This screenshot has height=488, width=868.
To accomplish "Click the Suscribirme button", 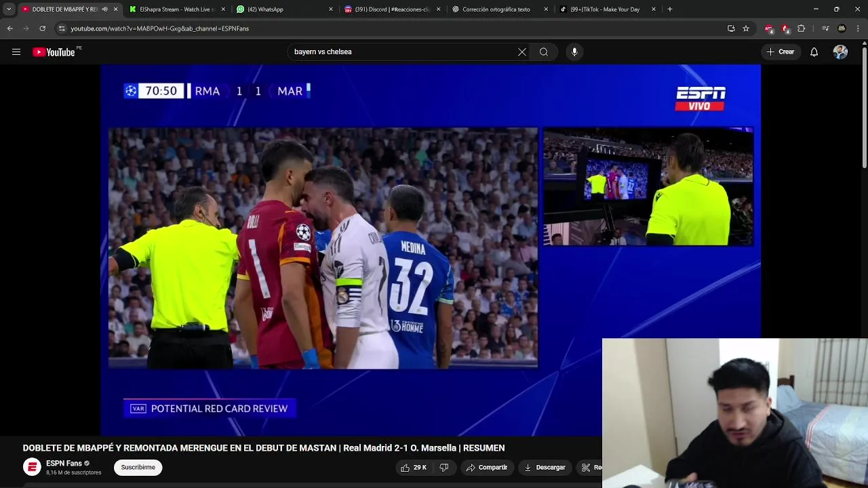I will pos(138,468).
